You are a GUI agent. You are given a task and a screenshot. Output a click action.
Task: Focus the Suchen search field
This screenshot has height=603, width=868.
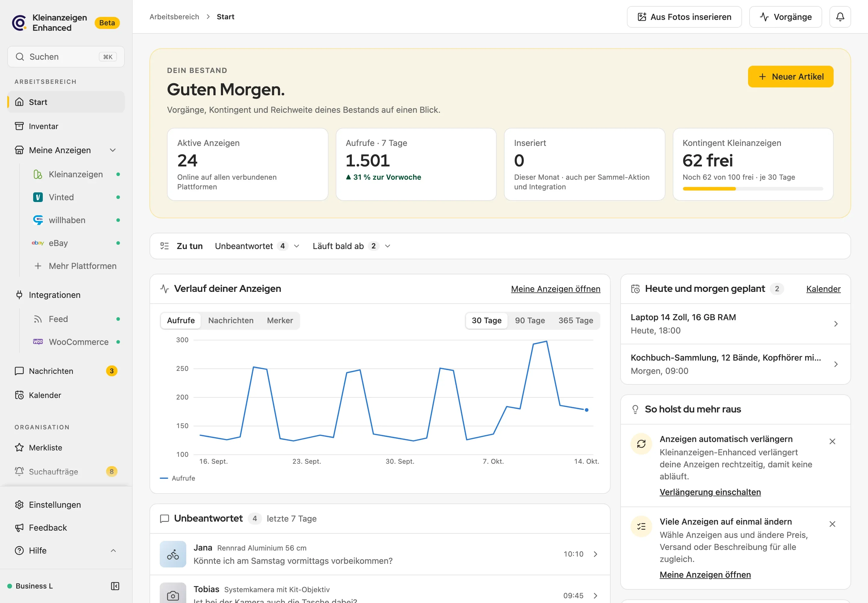66,57
